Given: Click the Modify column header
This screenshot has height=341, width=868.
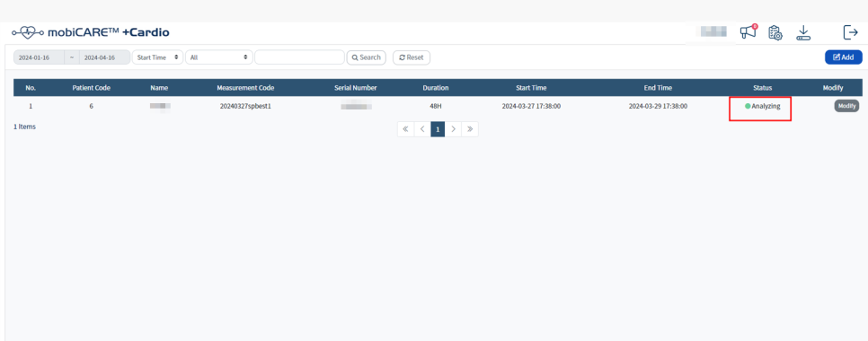Looking at the screenshot, I should (833, 88).
